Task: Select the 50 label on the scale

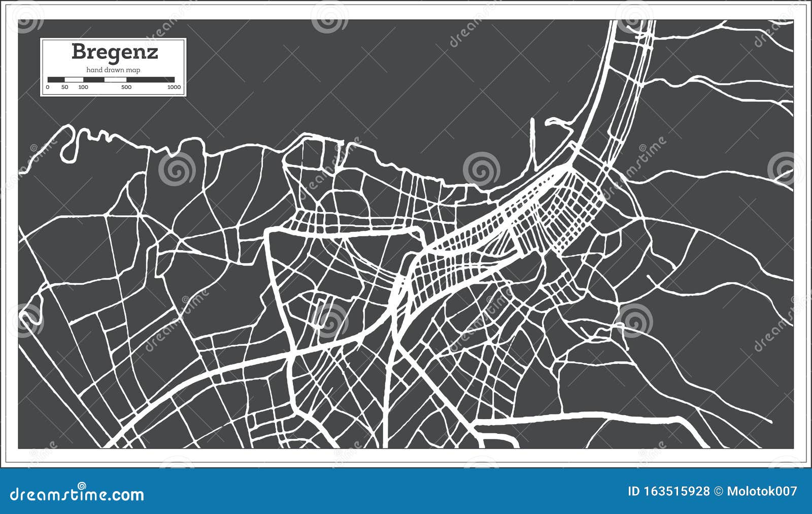Action: point(65,87)
